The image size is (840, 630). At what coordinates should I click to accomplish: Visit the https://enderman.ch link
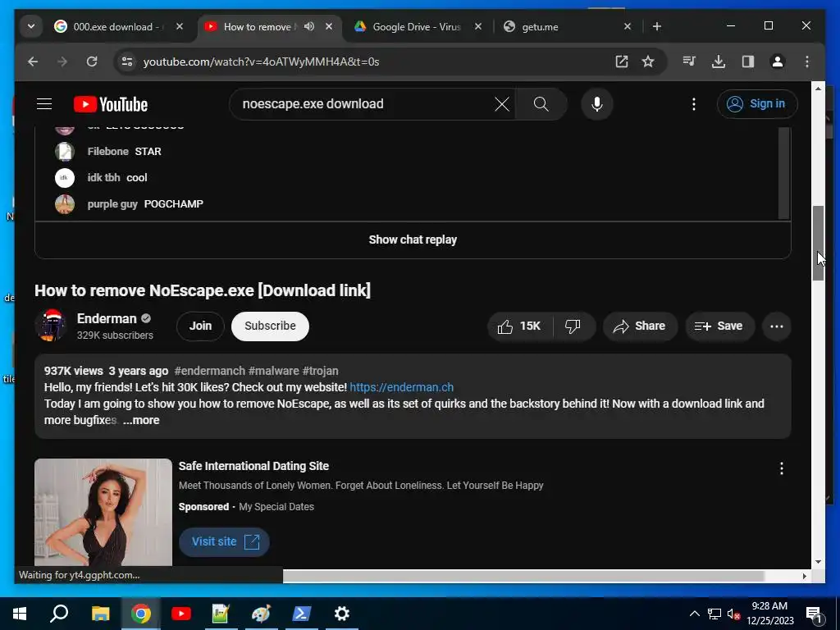(x=402, y=387)
